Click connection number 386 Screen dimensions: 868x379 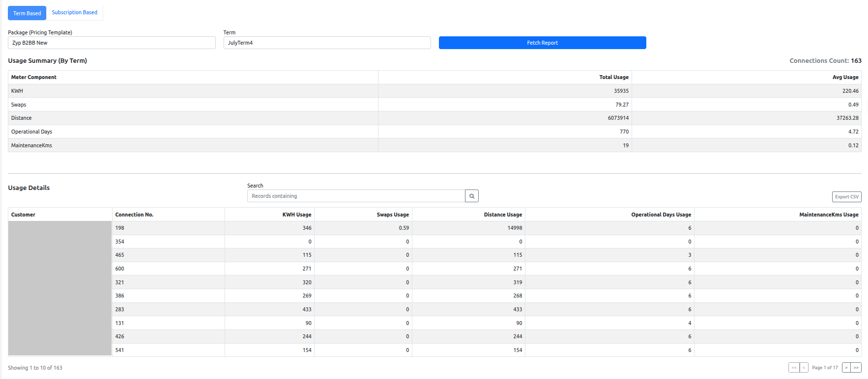120,296
